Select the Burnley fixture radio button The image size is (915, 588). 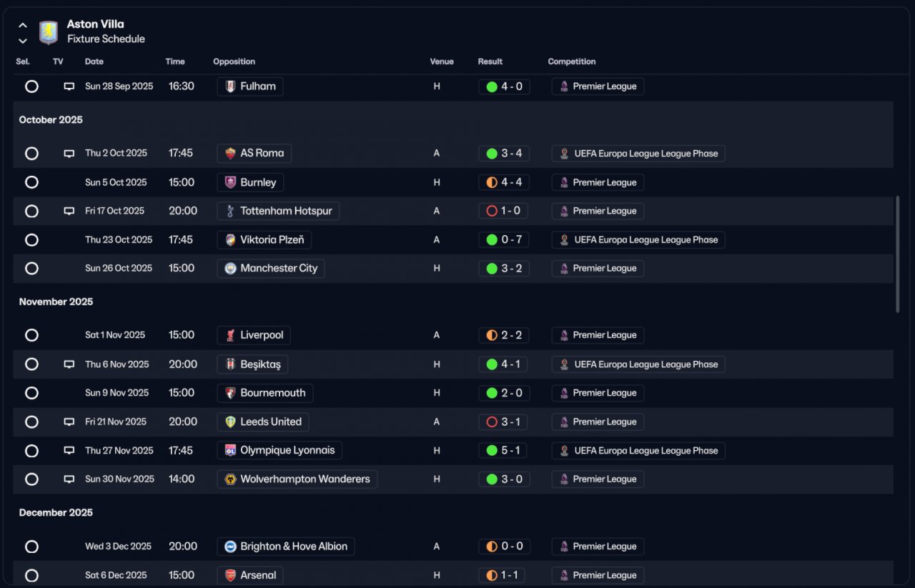pos(31,182)
